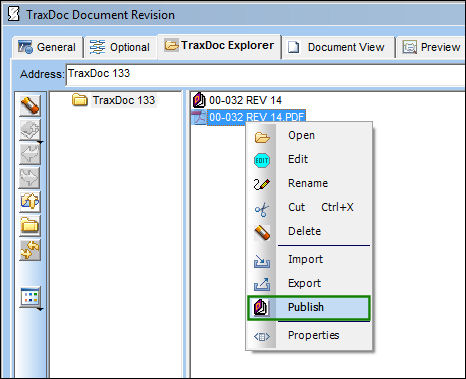The image size is (466, 379).
Task: Choose Edit from context menu
Action: [x=308, y=159]
